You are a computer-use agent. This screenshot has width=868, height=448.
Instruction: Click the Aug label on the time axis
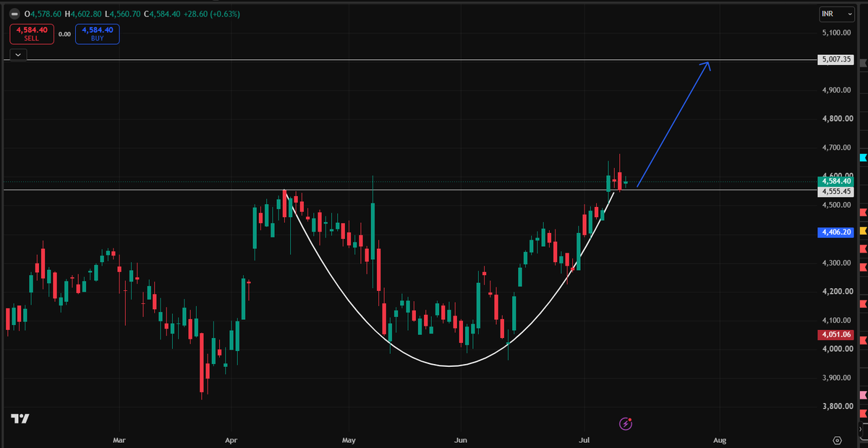point(719,439)
